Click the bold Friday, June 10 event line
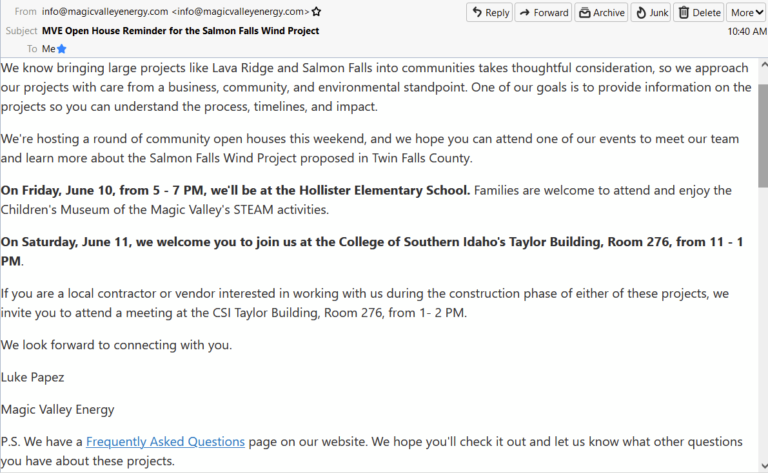 pos(235,190)
